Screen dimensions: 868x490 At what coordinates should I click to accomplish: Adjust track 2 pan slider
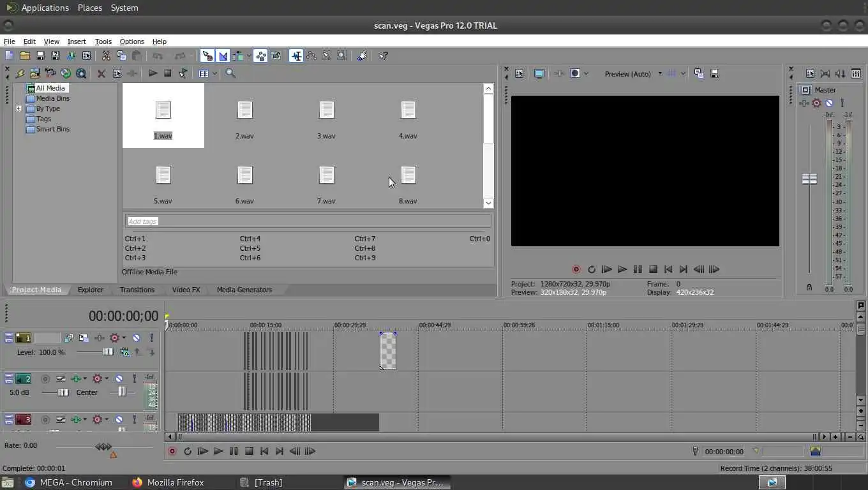(x=123, y=392)
